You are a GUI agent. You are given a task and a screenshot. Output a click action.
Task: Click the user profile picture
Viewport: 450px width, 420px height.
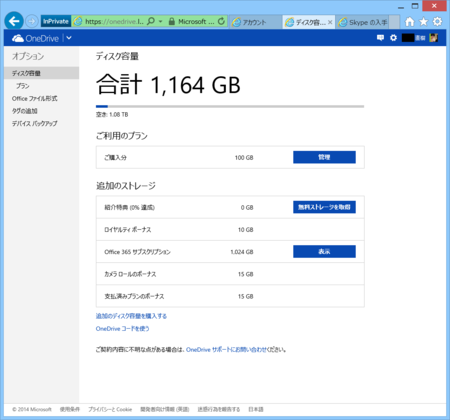434,38
